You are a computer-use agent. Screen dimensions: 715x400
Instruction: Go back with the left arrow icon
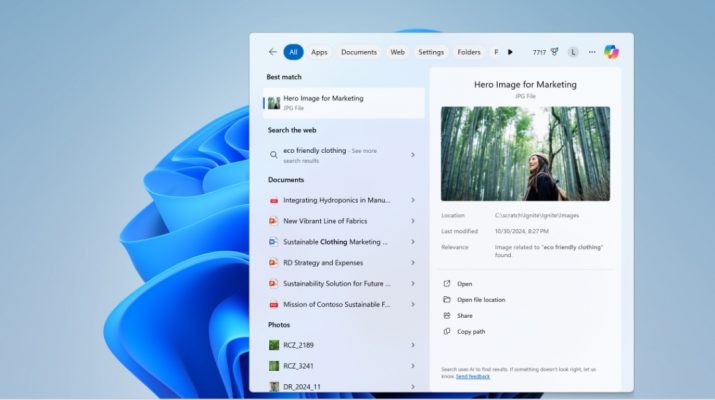[x=273, y=52]
